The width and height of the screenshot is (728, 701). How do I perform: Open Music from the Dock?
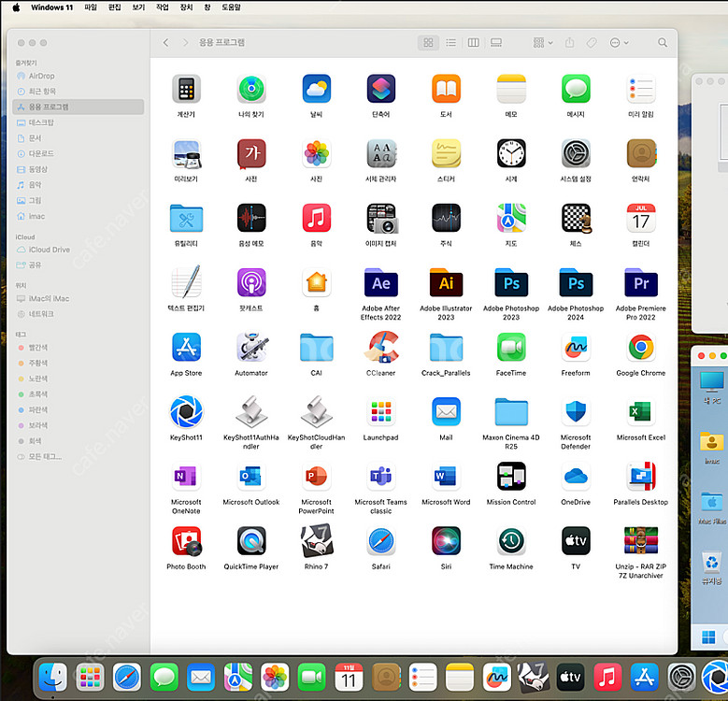(x=607, y=678)
